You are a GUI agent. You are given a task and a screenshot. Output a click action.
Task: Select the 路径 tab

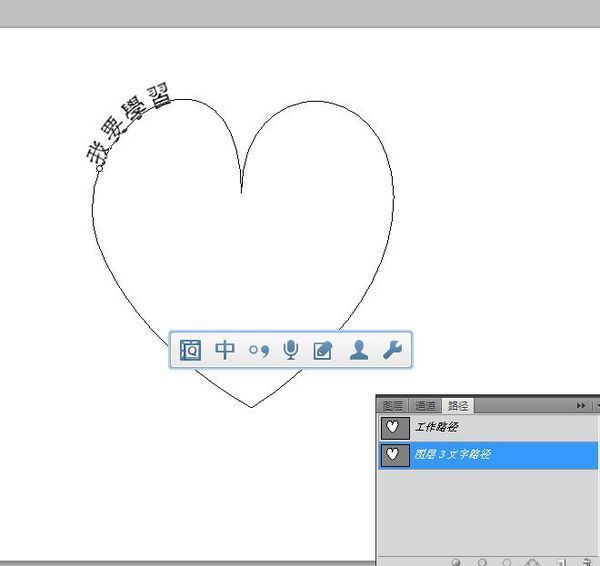459,406
